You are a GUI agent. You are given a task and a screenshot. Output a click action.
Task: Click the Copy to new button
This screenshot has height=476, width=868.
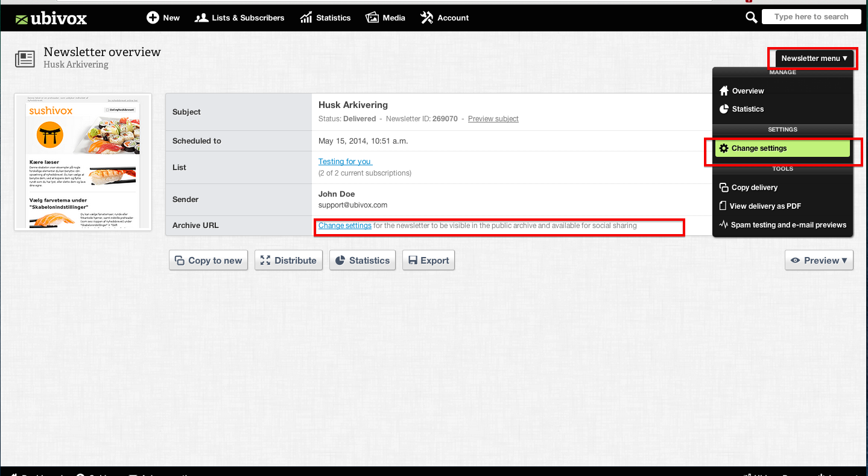click(x=208, y=260)
